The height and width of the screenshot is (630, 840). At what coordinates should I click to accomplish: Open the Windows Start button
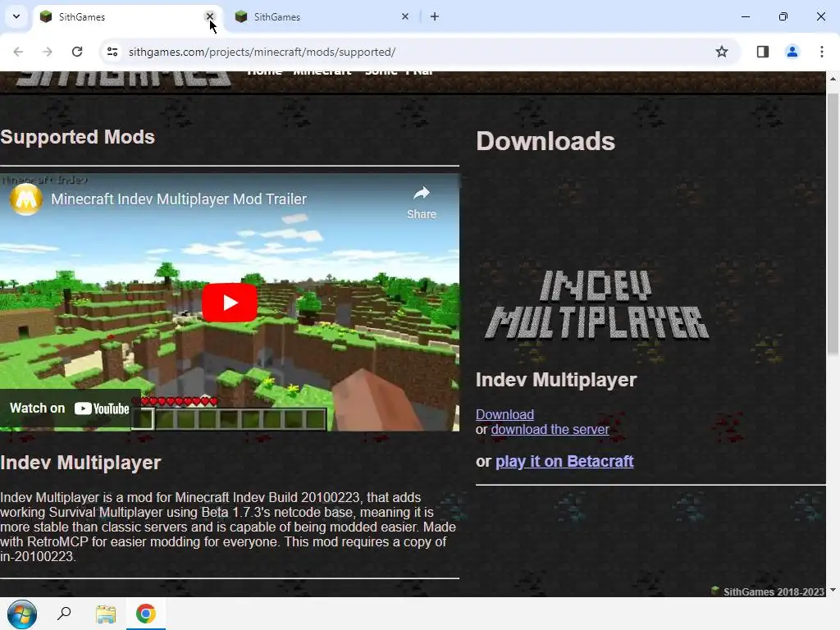(22, 614)
